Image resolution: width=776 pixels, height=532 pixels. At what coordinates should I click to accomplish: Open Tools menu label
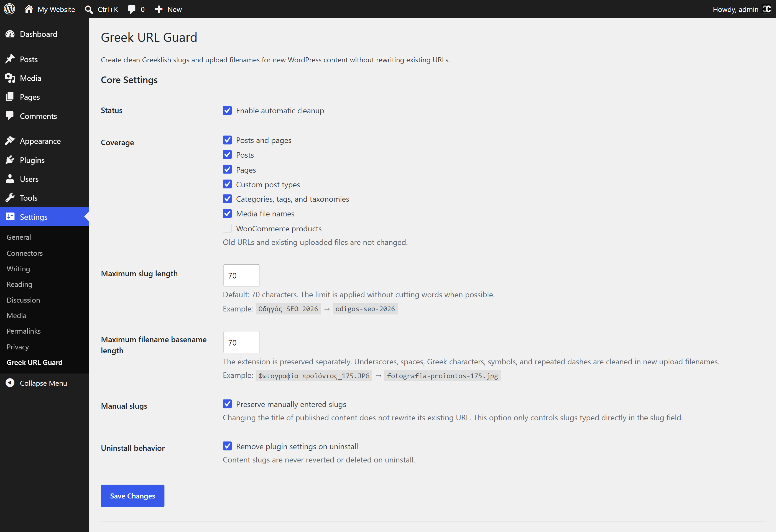coord(28,198)
